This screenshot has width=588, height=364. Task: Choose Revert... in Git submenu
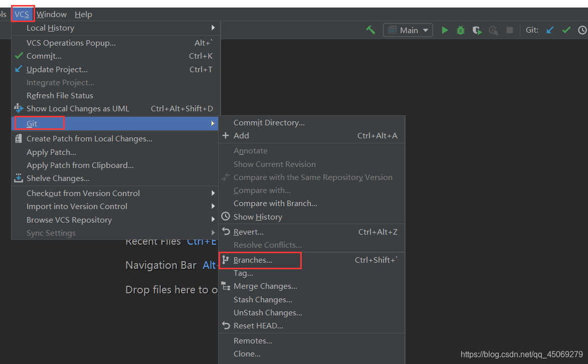[x=312, y=232]
